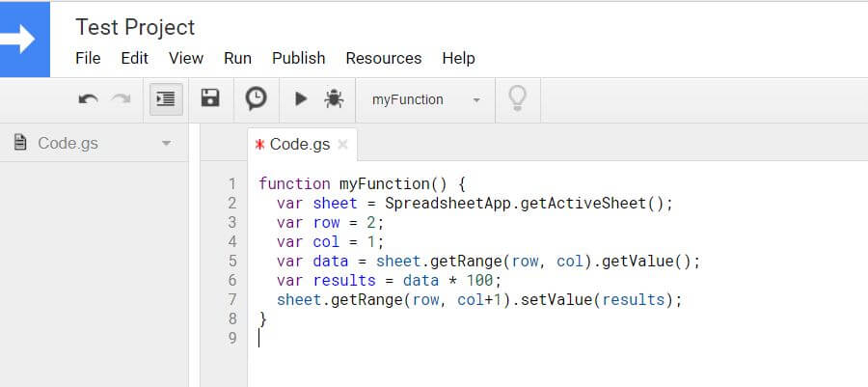
Task: Expand the Code.gs file options arrow
Action: point(166,144)
